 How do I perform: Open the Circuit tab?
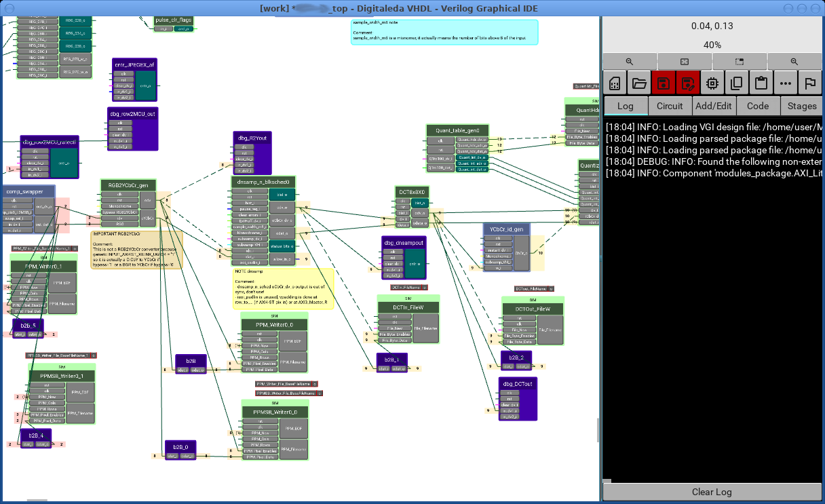(670, 106)
